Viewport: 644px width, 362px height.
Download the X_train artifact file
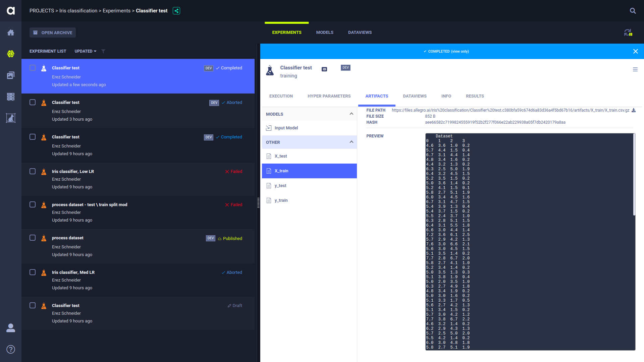pos(634,110)
